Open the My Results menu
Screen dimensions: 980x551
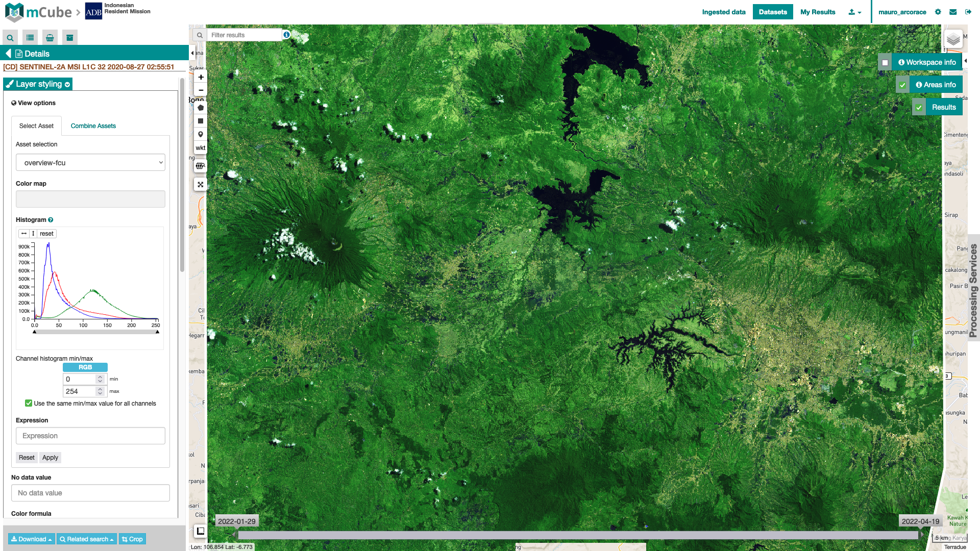point(818,12)
